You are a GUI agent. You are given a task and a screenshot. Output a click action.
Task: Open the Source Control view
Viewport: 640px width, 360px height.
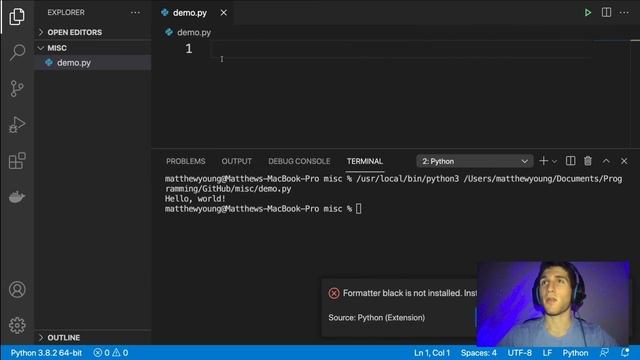click(x=17, y=88)
